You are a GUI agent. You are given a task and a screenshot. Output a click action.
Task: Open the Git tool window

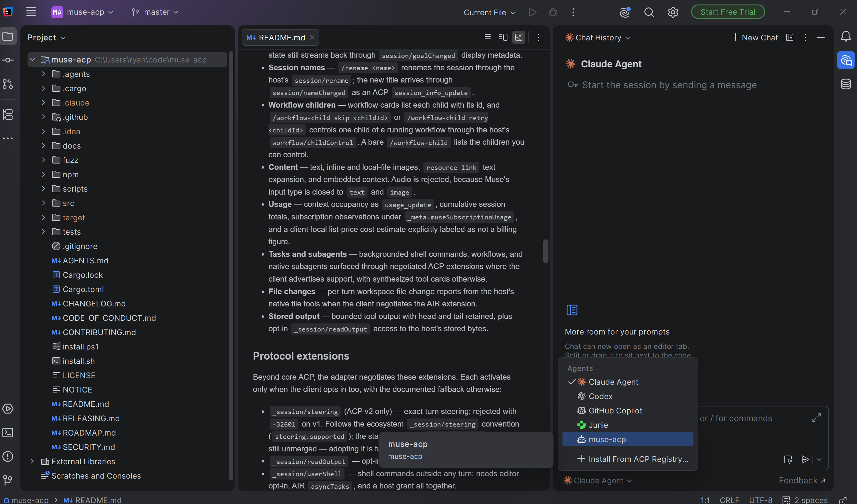point(8,480)
